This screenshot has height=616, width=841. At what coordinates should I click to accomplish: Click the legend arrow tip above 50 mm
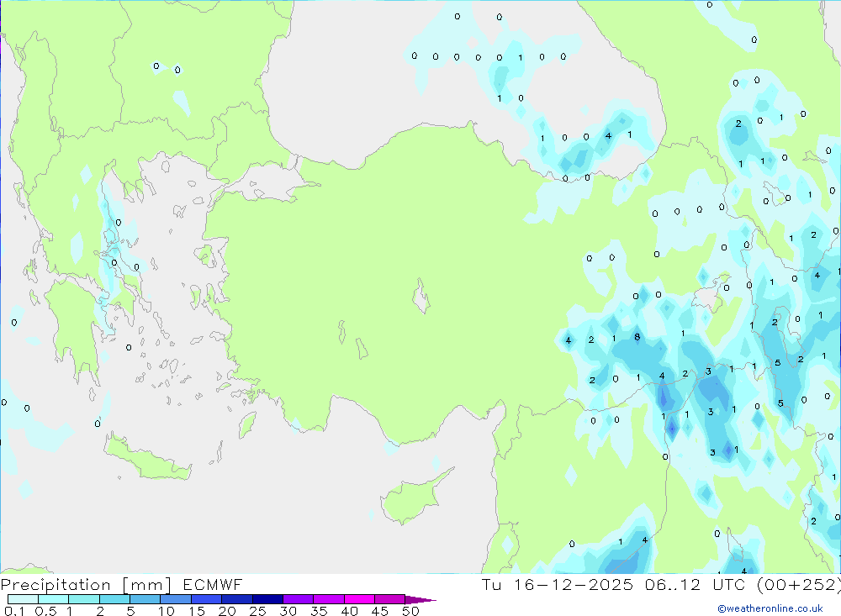421,599
